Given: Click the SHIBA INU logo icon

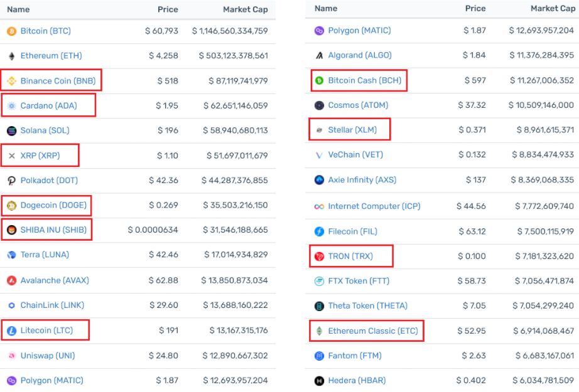Looking at the screenshot, I should (11, 230).
